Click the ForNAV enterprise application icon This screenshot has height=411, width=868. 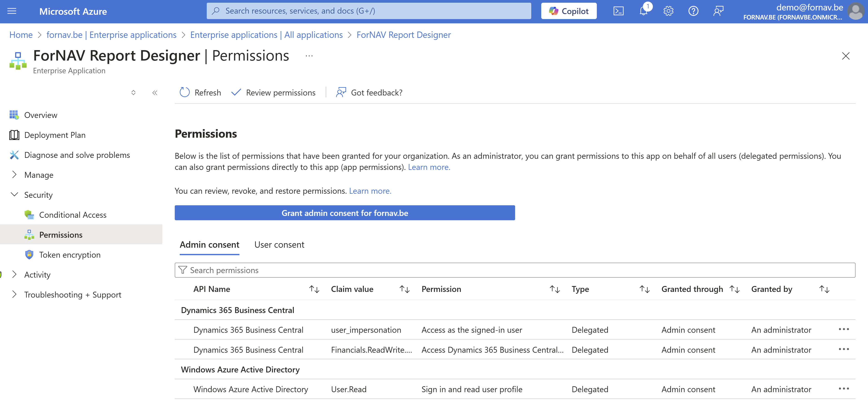click(18, 61)
